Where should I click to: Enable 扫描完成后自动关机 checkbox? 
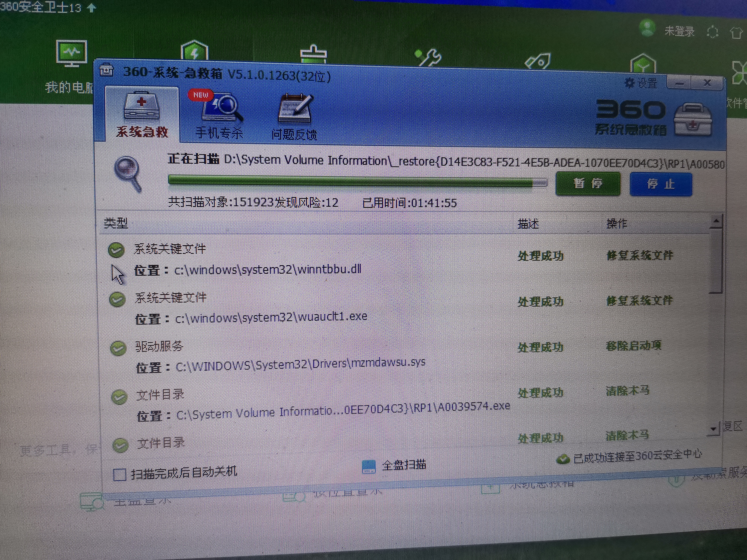[120, 474]
